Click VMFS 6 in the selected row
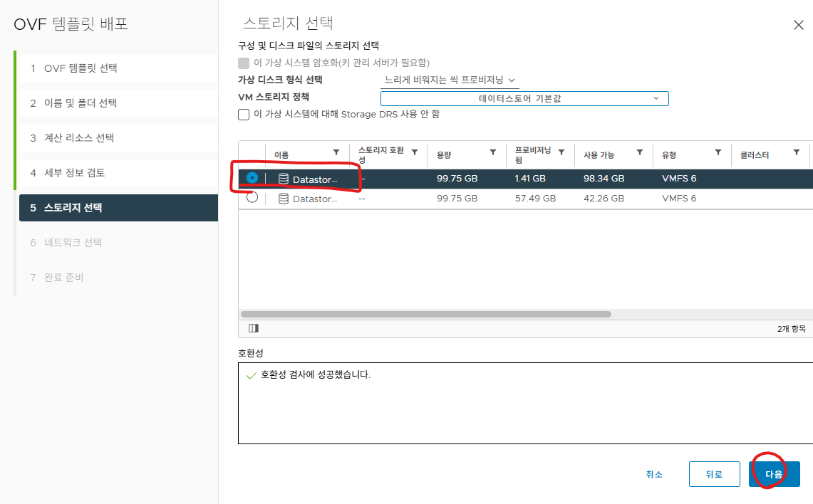This screenshot has height=504, width=813. coord(679,178)
